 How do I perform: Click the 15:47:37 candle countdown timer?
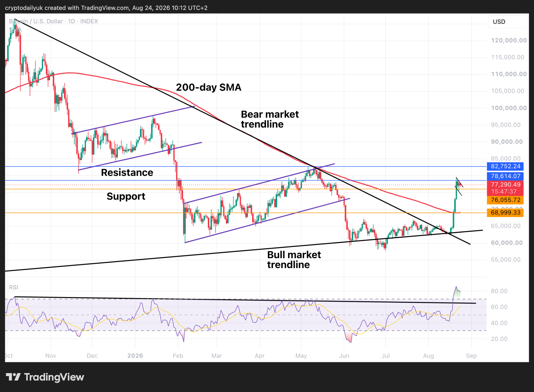[x=503, y=191]
